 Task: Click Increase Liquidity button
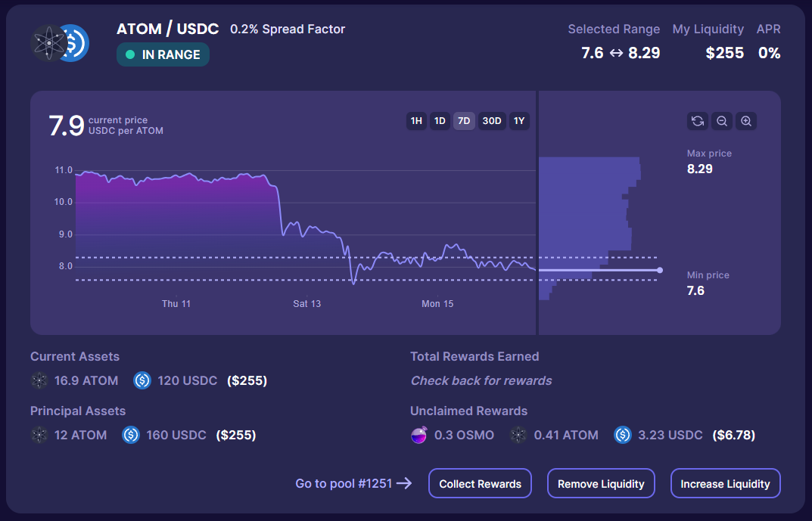[725, 484]
